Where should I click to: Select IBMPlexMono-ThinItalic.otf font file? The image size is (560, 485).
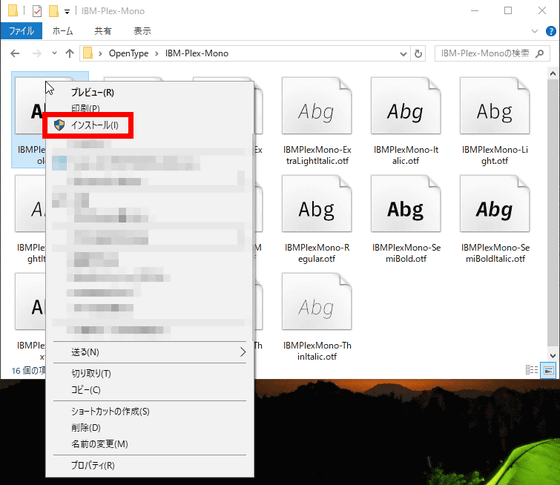pos(317,317)
